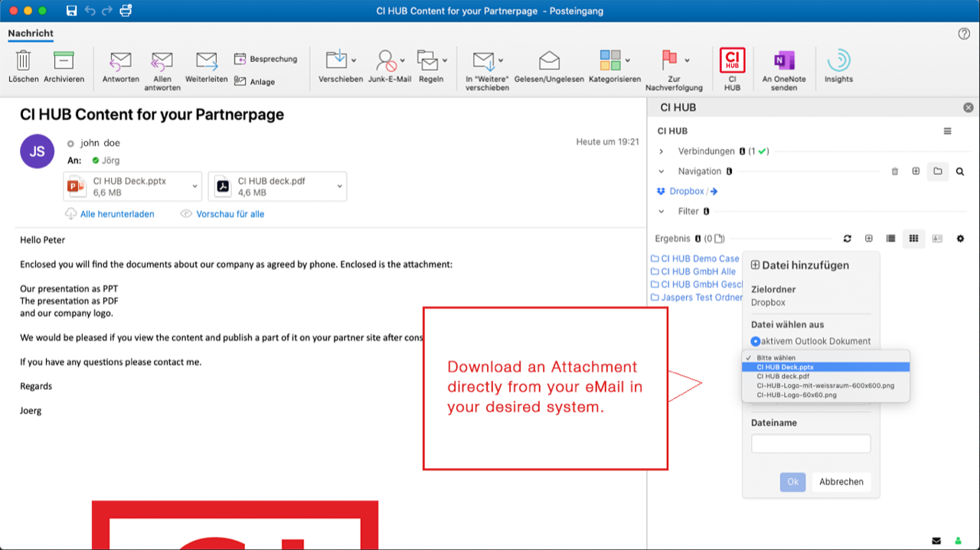The image size is (980, 550).
Task: Expand the Verbindungen section
Action: [661, 151]
